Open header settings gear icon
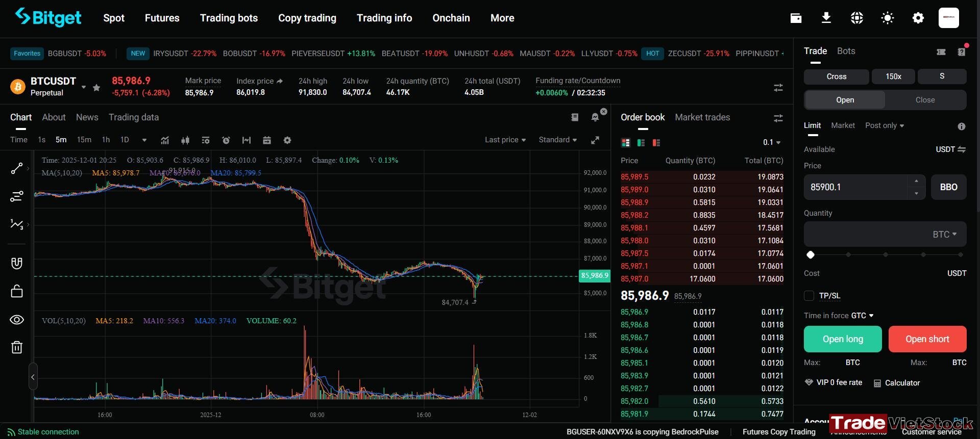The width and height of the screenshot is (980, 439). click(918, 18)
